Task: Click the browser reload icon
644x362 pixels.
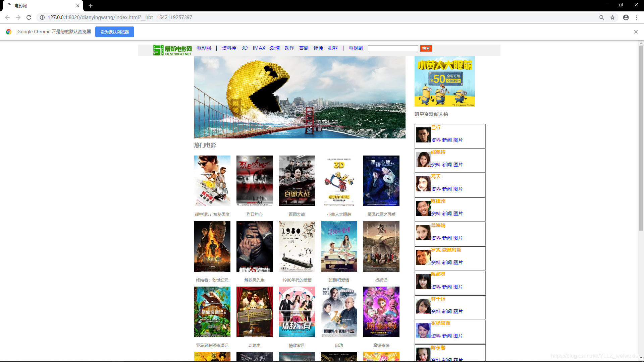Action: coord(29,17)
